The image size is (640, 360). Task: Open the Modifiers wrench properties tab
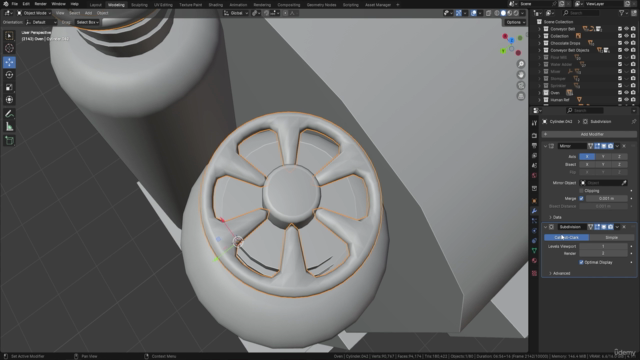coord(534,211)
